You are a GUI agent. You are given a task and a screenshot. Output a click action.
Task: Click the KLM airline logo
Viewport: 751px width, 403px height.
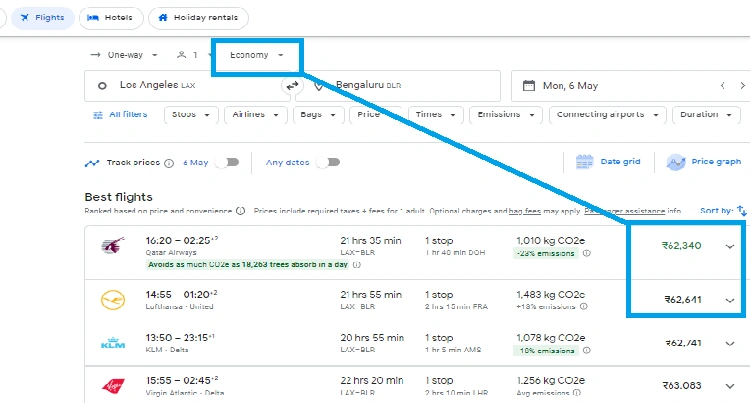click(113, 343)
